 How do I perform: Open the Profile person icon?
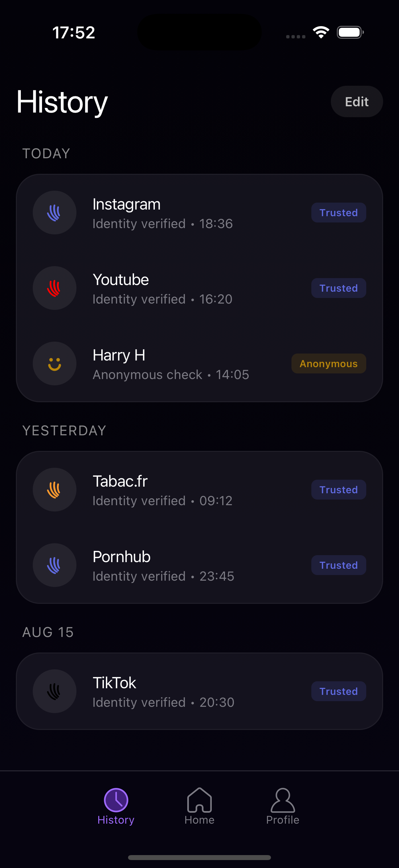pyautogui.click(x=283, y=800)
